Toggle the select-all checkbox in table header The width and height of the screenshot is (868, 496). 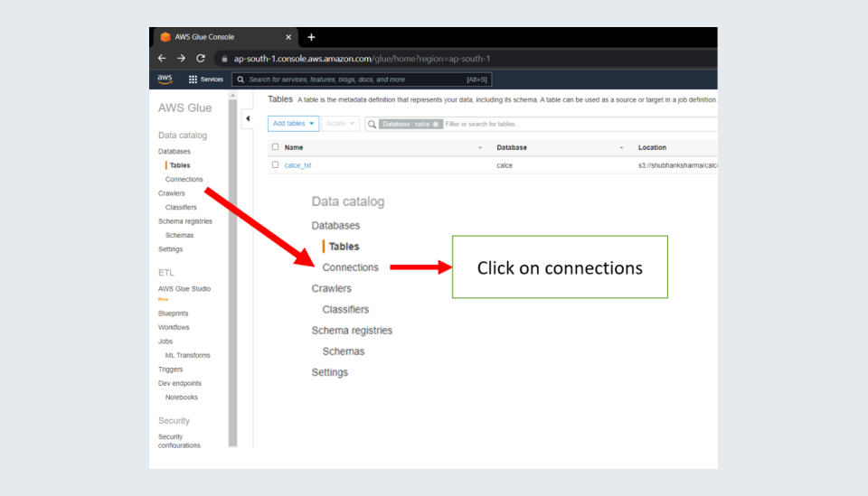(275, 147)
